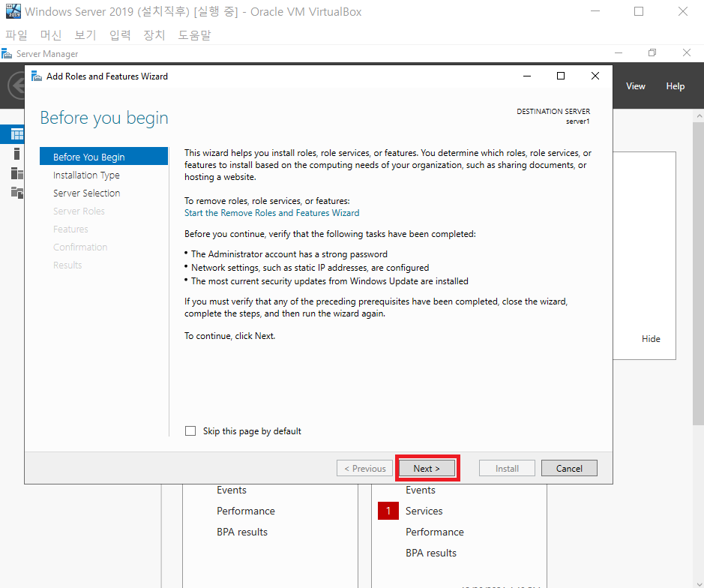This screenshot has width=704, height=588.
Task: Click the disabled Previous button
Action: pyautogui.click(x=364, y=468)
